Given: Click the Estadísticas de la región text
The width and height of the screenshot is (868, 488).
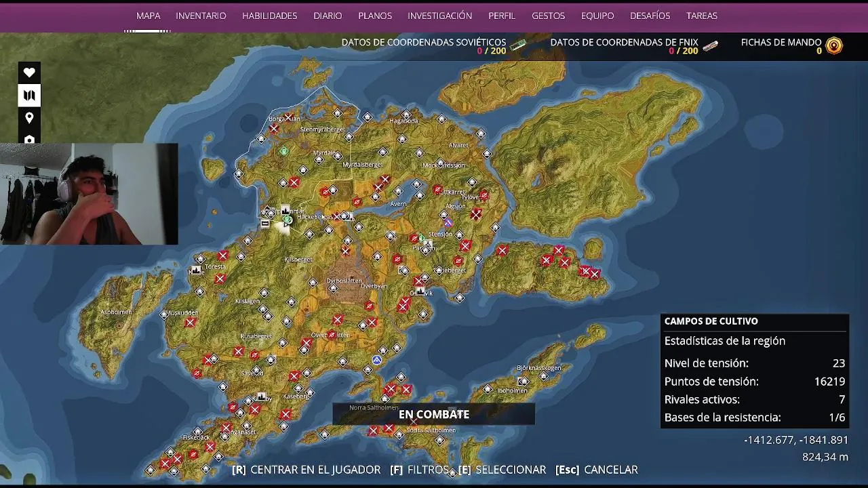Looking at the screenshot, I should point(725,341).
